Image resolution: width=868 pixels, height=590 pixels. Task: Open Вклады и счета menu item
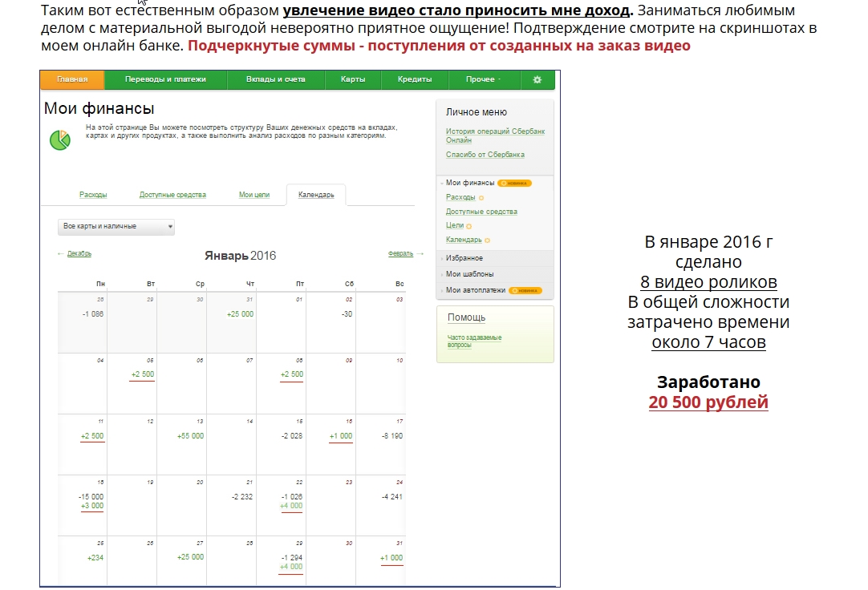[276, 79]
